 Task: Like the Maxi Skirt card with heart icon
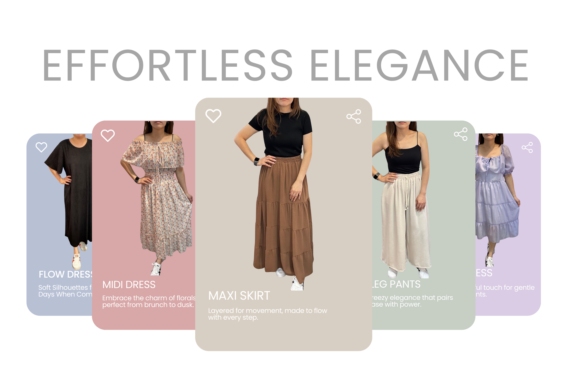coord(213,116)
